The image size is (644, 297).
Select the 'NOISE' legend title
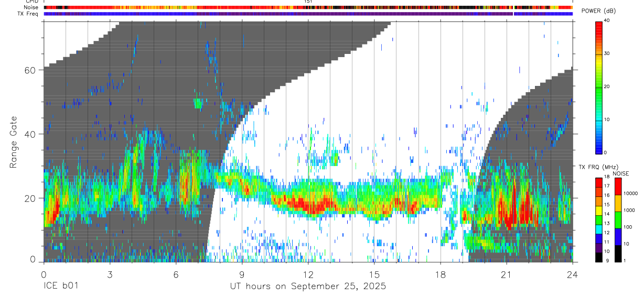tap(621, 173)
